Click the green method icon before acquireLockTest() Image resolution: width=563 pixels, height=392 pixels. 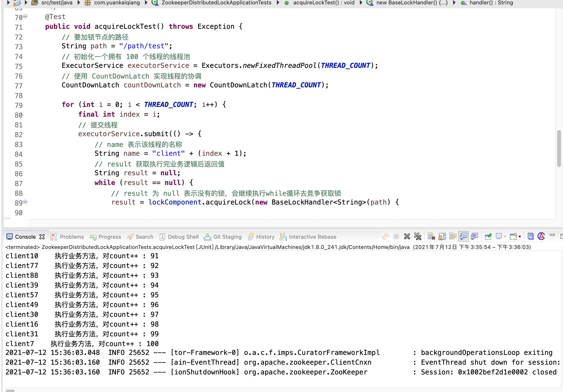tap(286, 3)
